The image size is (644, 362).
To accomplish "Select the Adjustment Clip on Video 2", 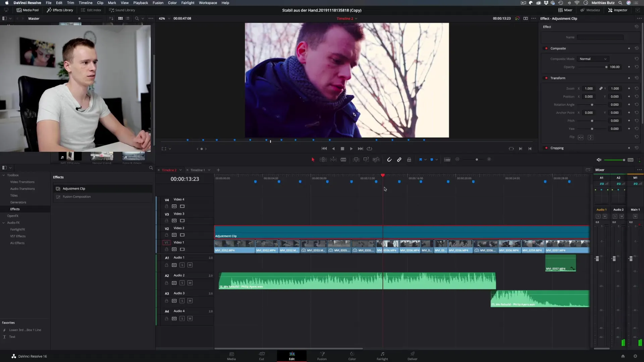I will click(401, 232).
